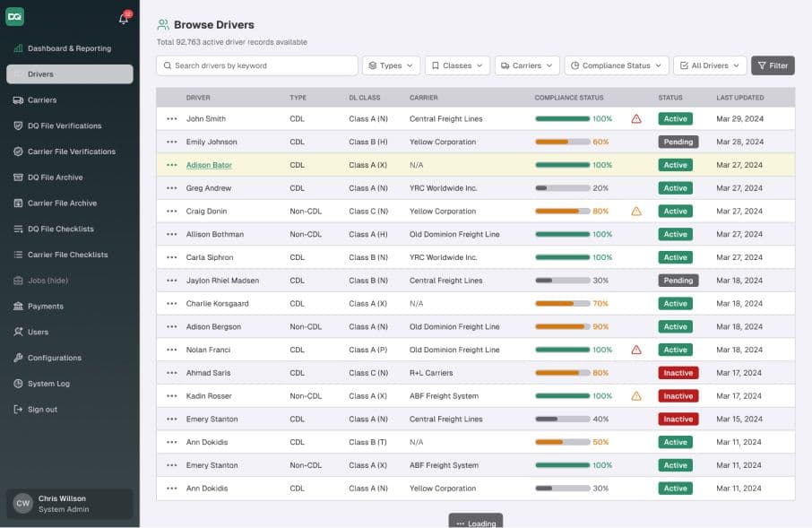Click the Browse Drivers header people icon
This screenshot has width=812, height=528.
(163, 24)
